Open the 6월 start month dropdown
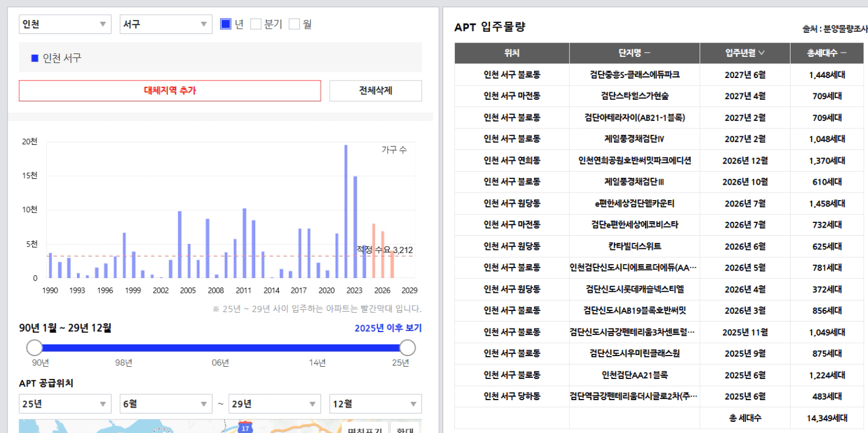Viewport: 868px width, 433px height. (166, 404)
